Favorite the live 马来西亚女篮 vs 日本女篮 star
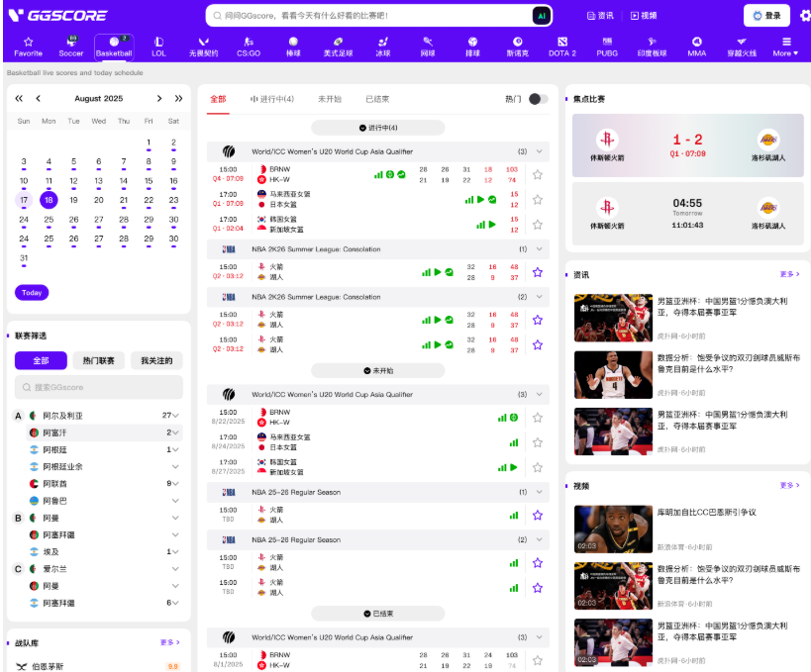The height and width of the screenshot is (672, 811). (538, 200)
